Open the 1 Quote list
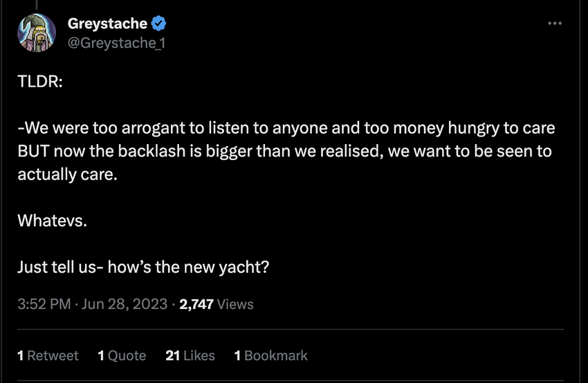Screen dimensions: 588x383 (122, 355)
